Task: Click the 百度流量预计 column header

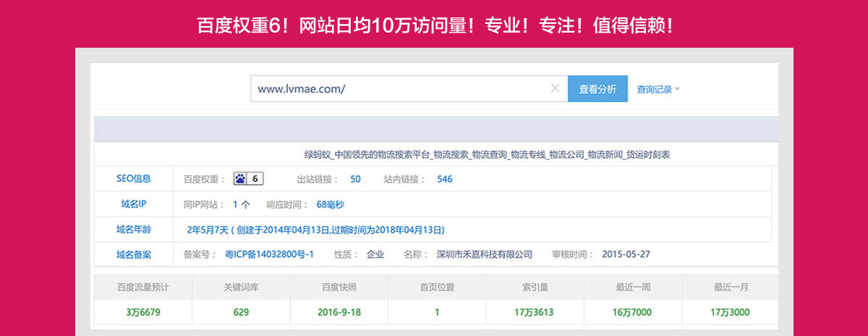Action: point(142,287)
